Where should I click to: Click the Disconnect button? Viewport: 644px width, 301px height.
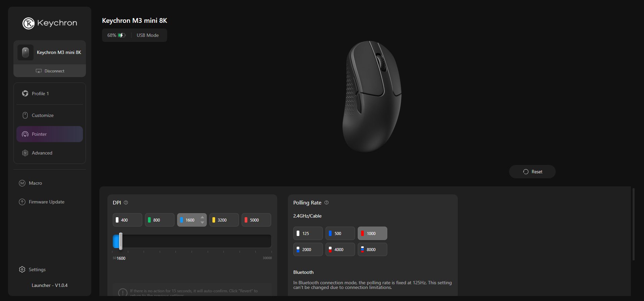tap(50, 71)
